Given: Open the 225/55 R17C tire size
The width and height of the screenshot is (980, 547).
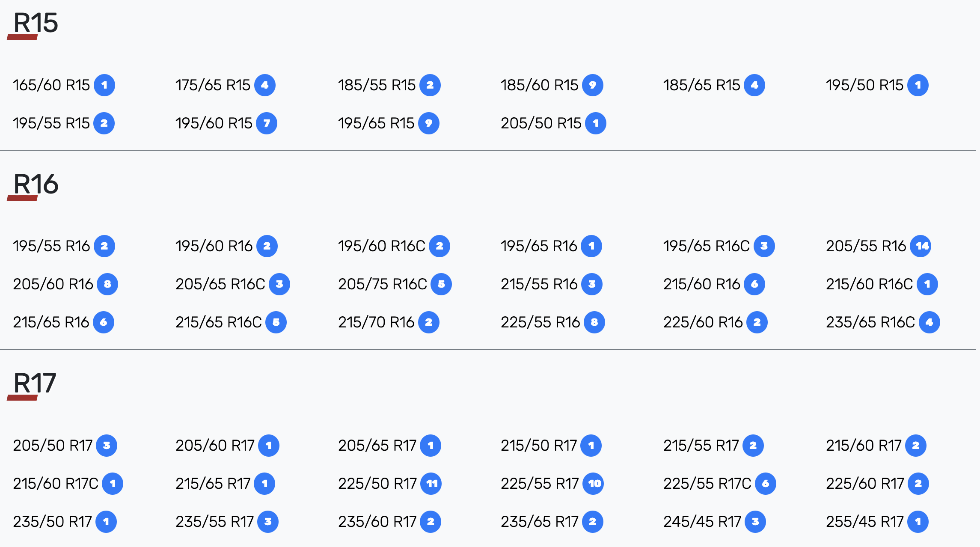Looking at the screenshot, I should pos(707,484).
